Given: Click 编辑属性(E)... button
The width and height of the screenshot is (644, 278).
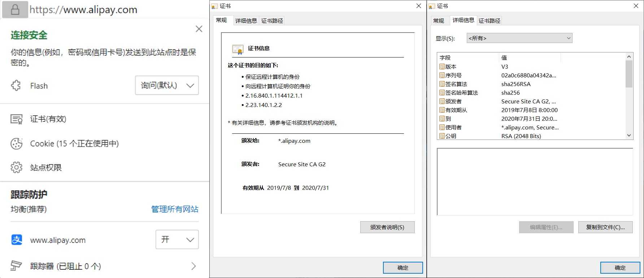Looking at the screenshot, I should 546,227.
